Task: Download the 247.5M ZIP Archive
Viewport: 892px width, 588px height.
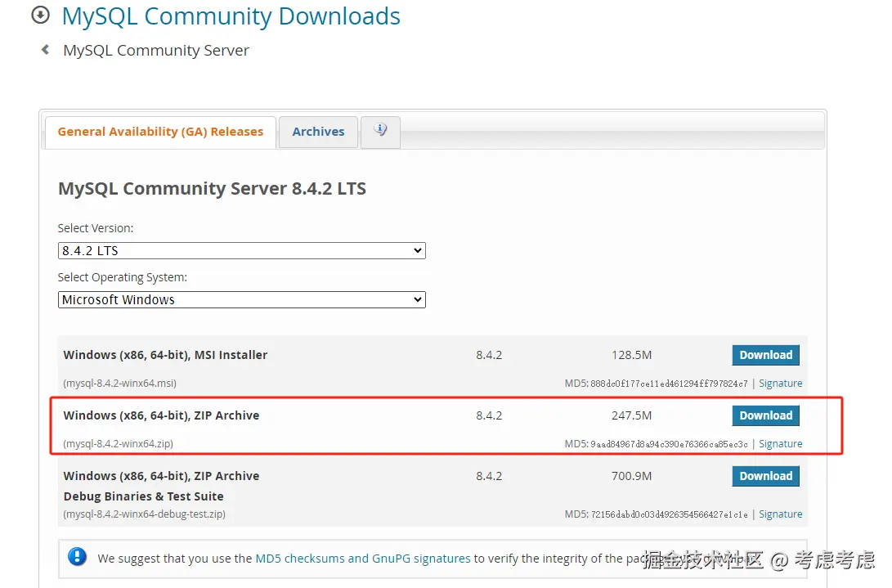Action: [766, 415]
